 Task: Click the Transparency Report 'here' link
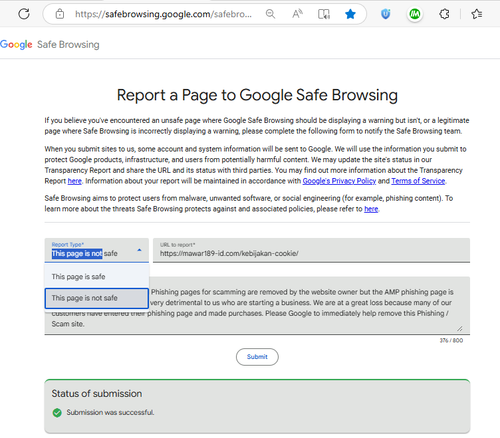[x=75, y=181]
